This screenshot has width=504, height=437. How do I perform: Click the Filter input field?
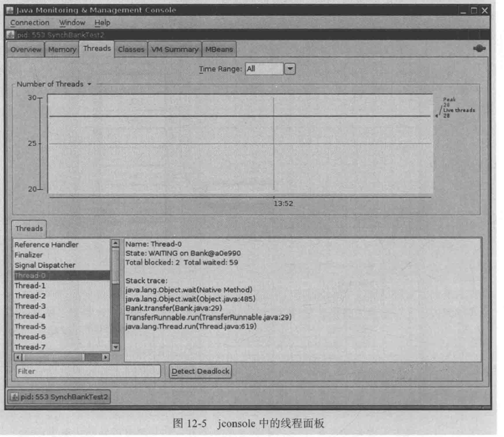88,371
